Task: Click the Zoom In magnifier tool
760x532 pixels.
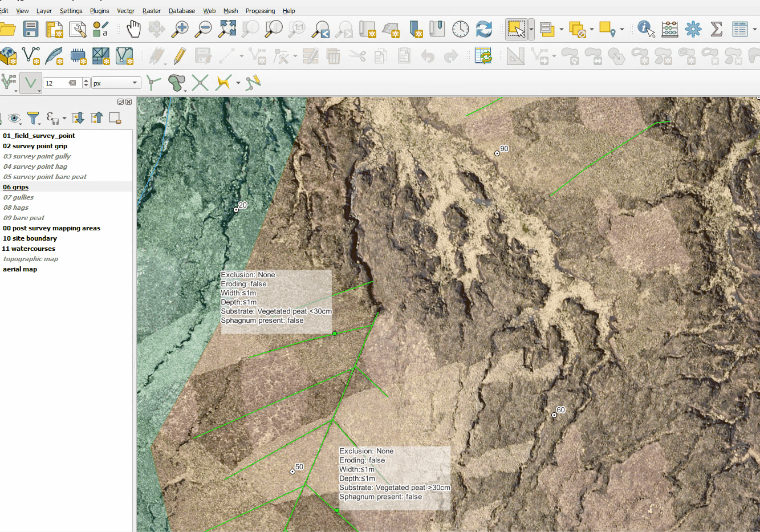Action: 180,29
